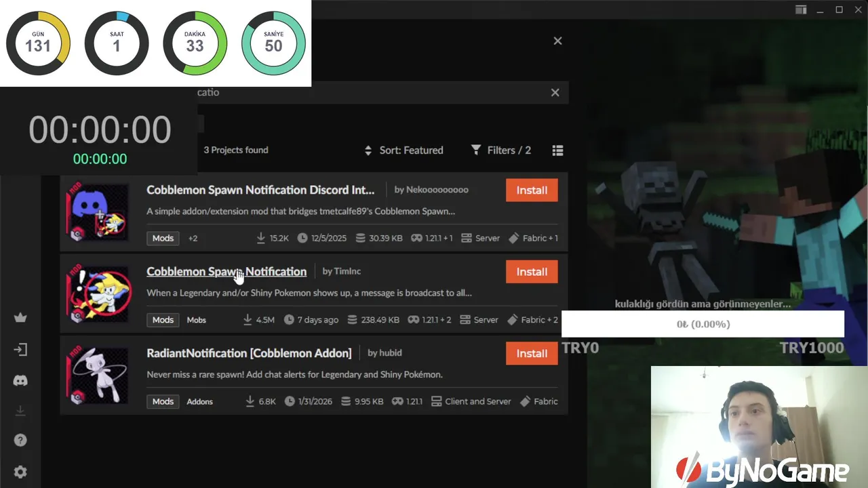Click the SAAT 1 countdown ring
This screenshot has height=488, width=868.
coord(117,43)
